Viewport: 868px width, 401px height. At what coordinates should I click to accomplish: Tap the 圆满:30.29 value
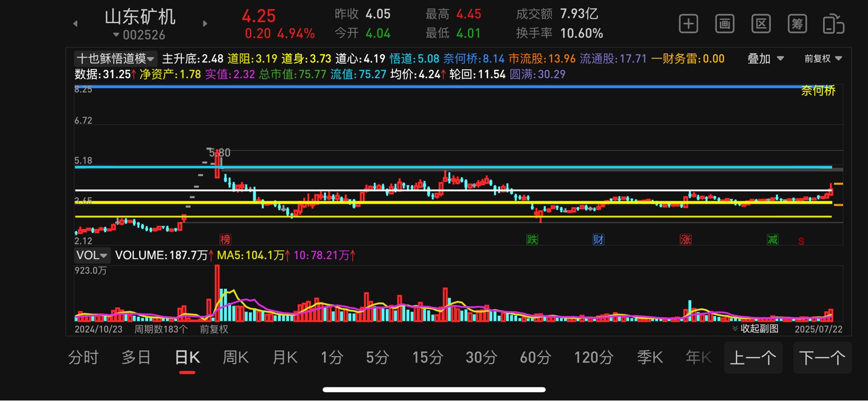(537, 75)
